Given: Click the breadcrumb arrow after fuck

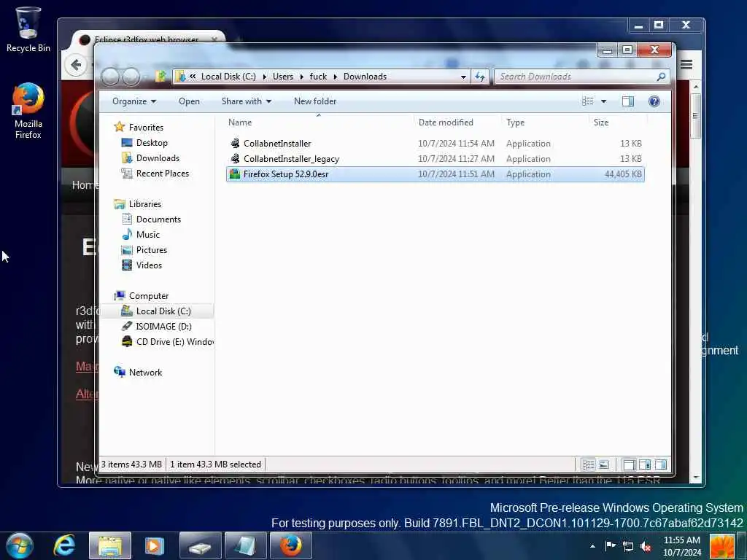Looking at the screenshot, I should pos(336,77).
